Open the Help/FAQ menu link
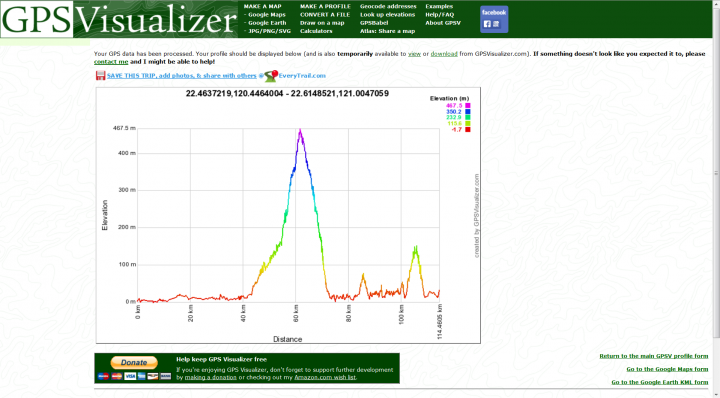The width and height of the screenshot is (720, 398). pyautogui.click(x=439, y=15)
